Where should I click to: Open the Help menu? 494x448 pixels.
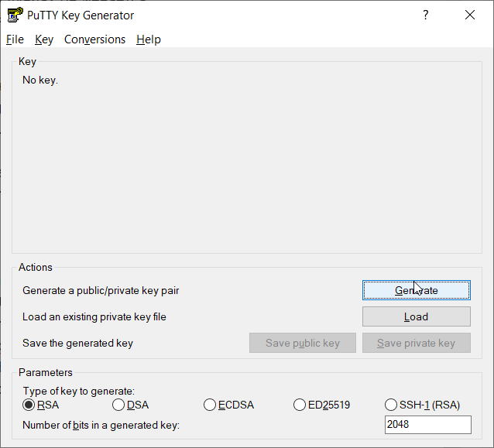(x=148, y=39)
